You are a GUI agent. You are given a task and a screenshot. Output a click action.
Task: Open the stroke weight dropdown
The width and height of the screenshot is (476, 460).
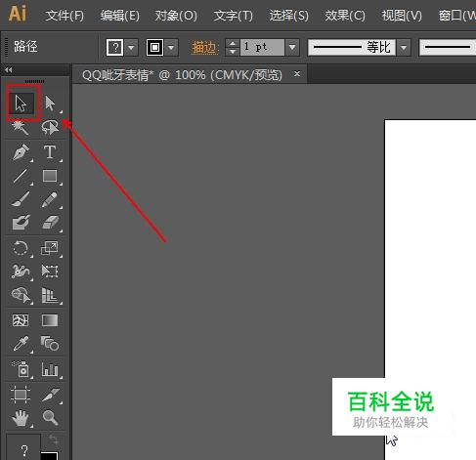coord(292,48)
